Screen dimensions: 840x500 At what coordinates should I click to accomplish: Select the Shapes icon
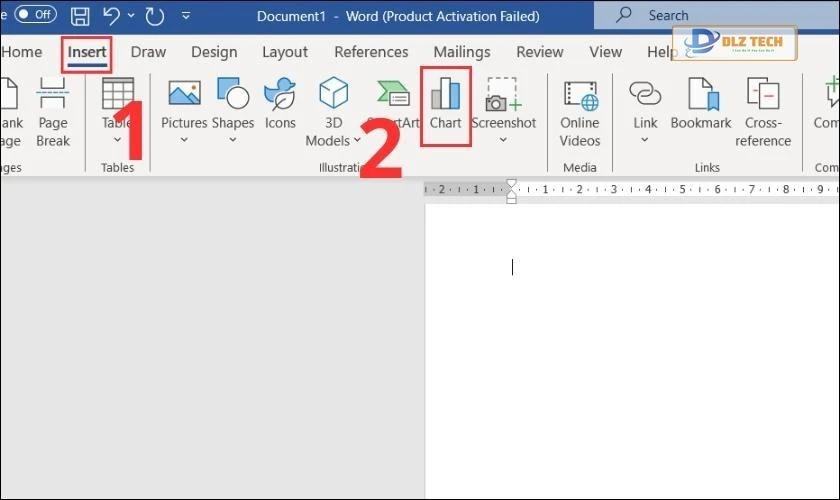[233, 97]
